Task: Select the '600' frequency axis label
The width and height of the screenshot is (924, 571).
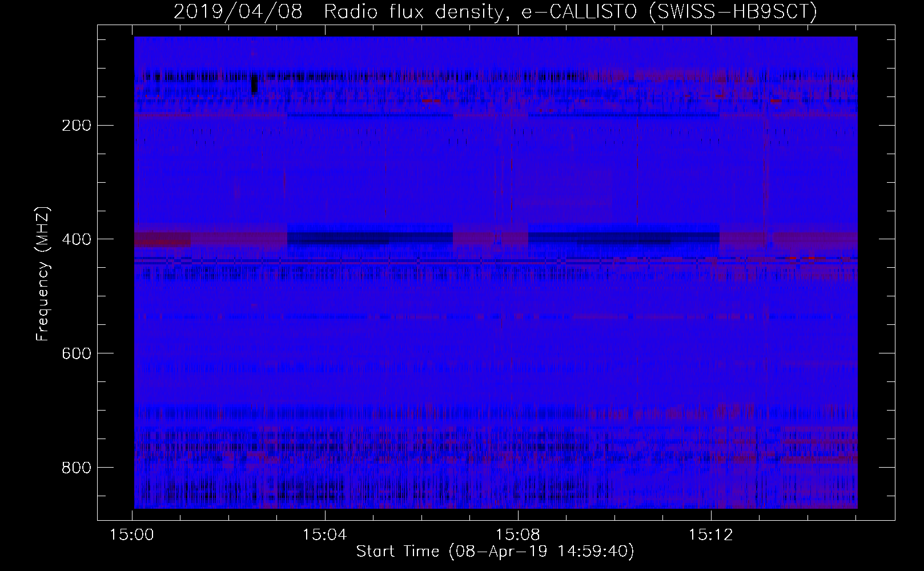Action: tap(76, 353)
